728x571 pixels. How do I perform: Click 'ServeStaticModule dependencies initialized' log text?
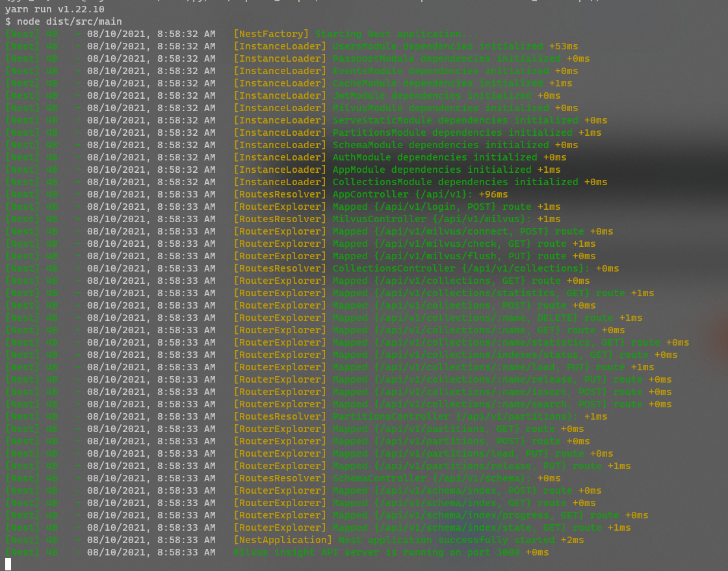(x=456, y=121)
